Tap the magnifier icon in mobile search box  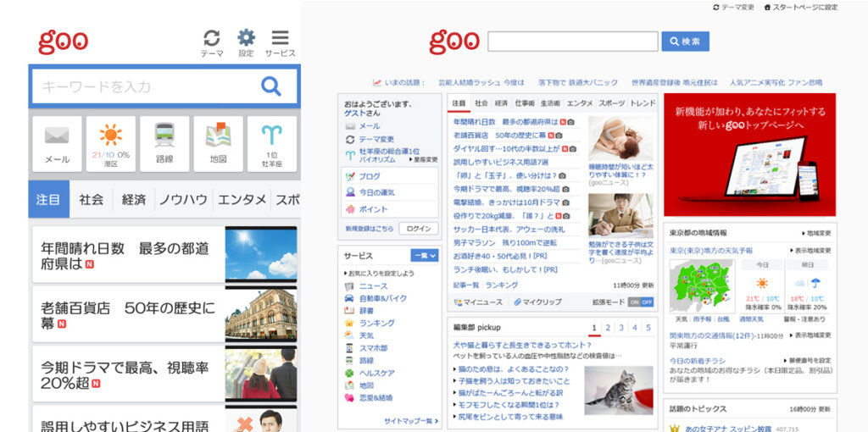[x=270, y=86]
